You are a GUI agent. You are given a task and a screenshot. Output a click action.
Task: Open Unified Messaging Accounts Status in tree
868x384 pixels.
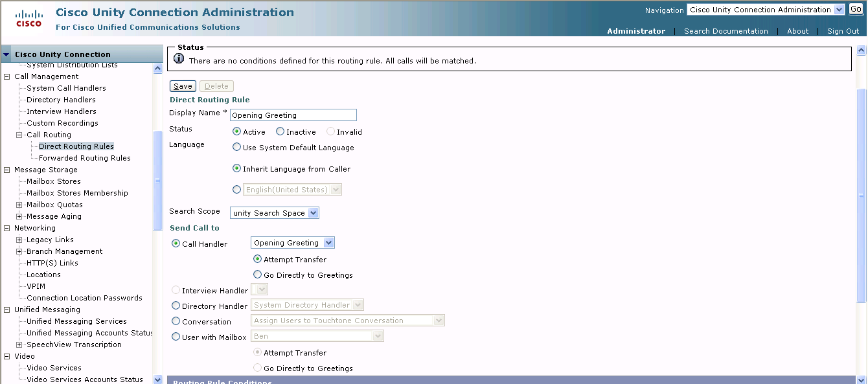click(x=90, y=333)
